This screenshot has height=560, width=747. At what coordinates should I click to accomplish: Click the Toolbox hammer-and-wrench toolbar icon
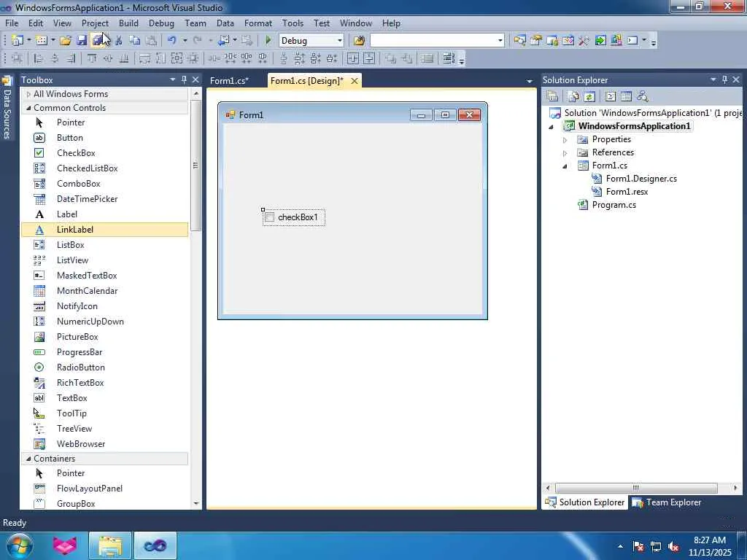tap(584, 41)
